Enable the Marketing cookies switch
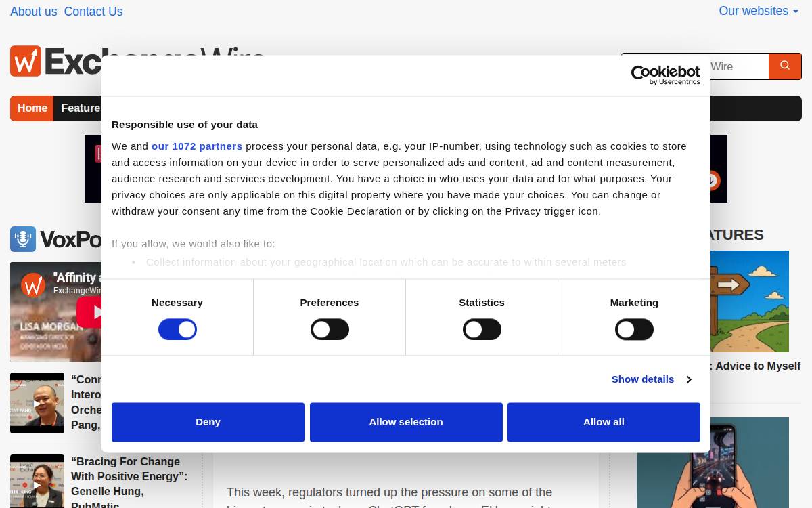This screenshot has height=508, width=812. [634, 330]
